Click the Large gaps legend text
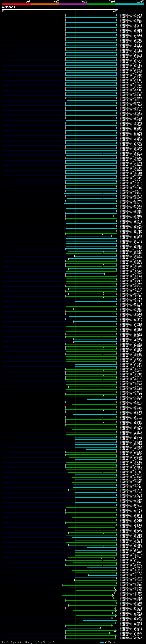This screenshot has width=146, height=644. point(28,642)
